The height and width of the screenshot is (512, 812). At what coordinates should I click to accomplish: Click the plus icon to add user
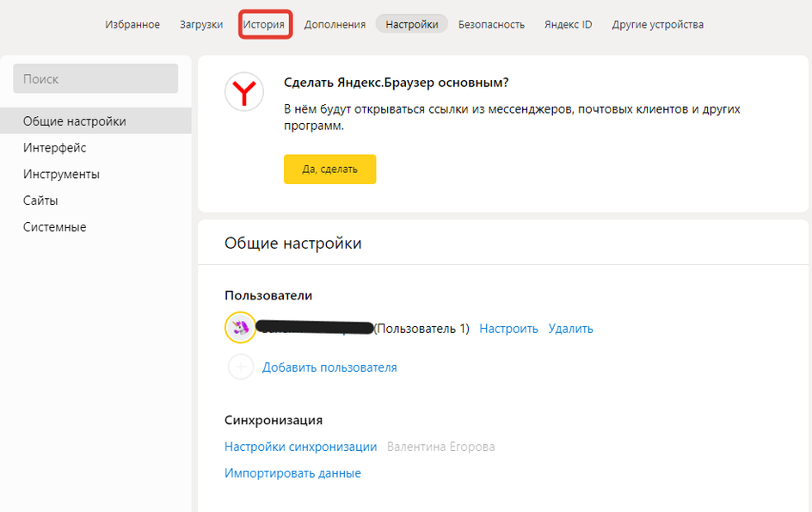[x=241, y=367]
